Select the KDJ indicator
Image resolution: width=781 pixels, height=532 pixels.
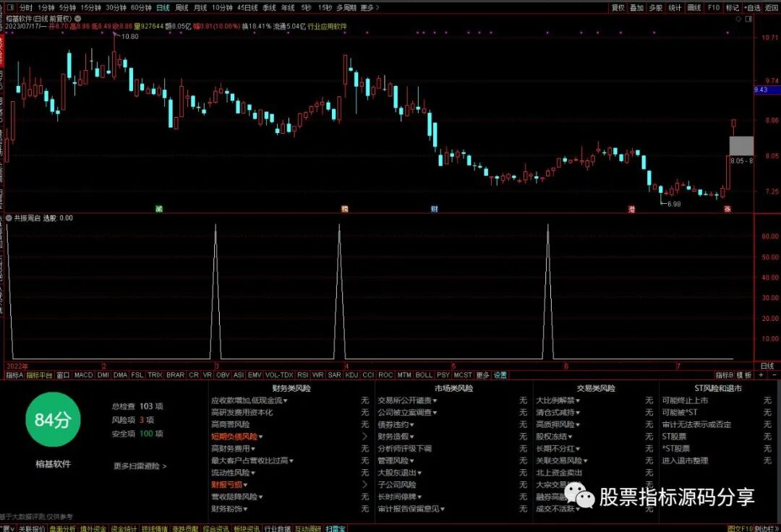(351, 374)
